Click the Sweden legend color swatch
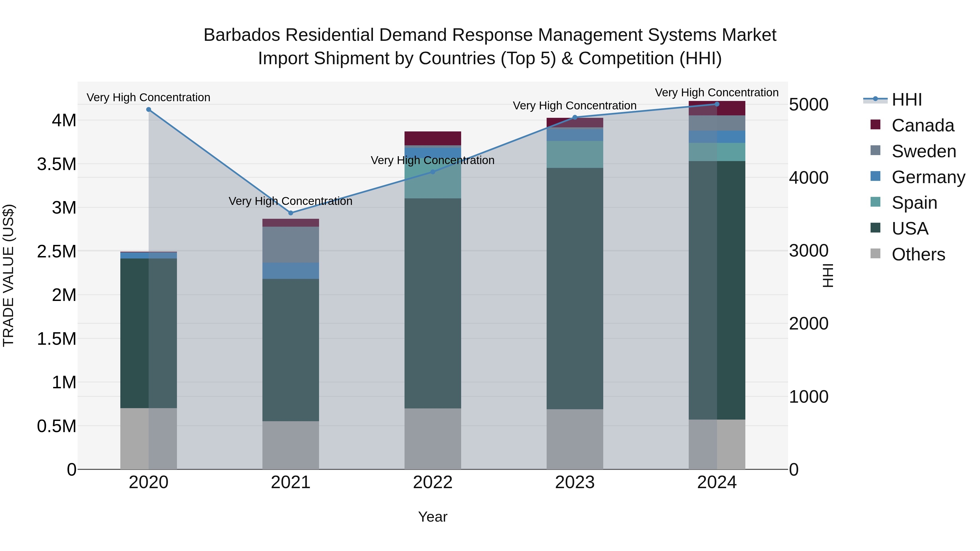The image size is (980, 551). [875, 150]
